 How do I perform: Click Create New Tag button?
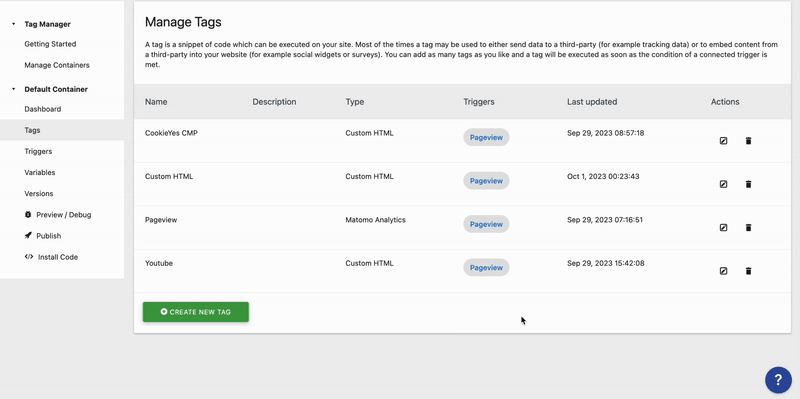coord(196,312)
